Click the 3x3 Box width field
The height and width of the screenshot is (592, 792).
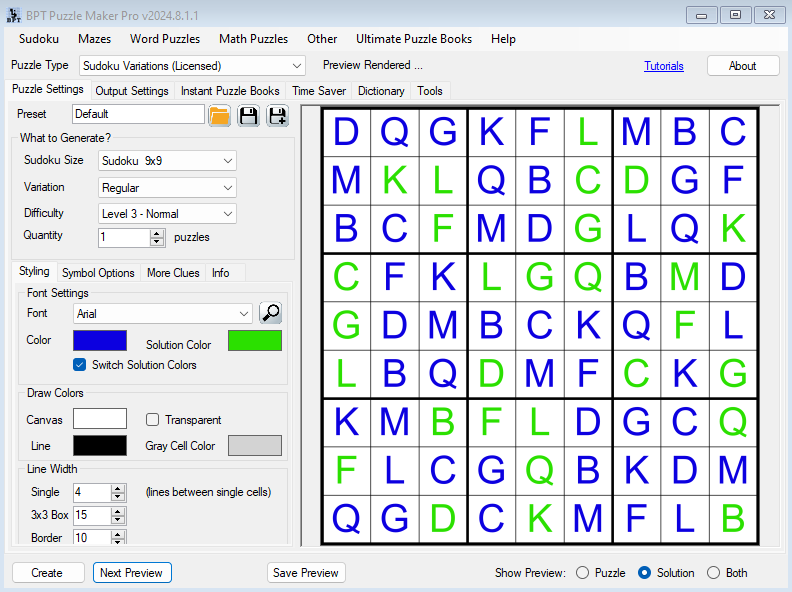tap(92, 516)
